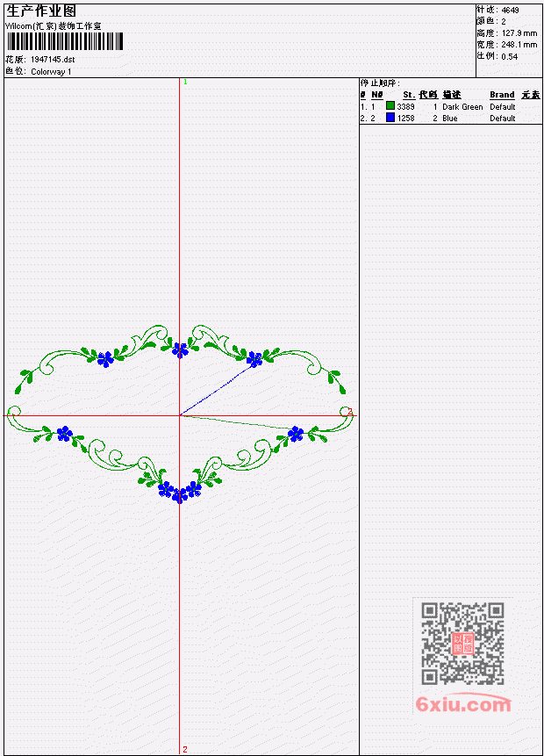Select the Blue stop sequence row
The height and width of the screenshot is (756, 544).
point(450,119)
